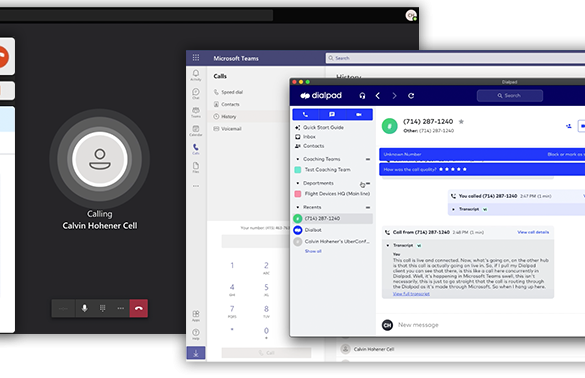Viewport: 585px width, 378px height.
Task: Select (714) 287-1240 in Recents
Action: (x=333, y=218)
